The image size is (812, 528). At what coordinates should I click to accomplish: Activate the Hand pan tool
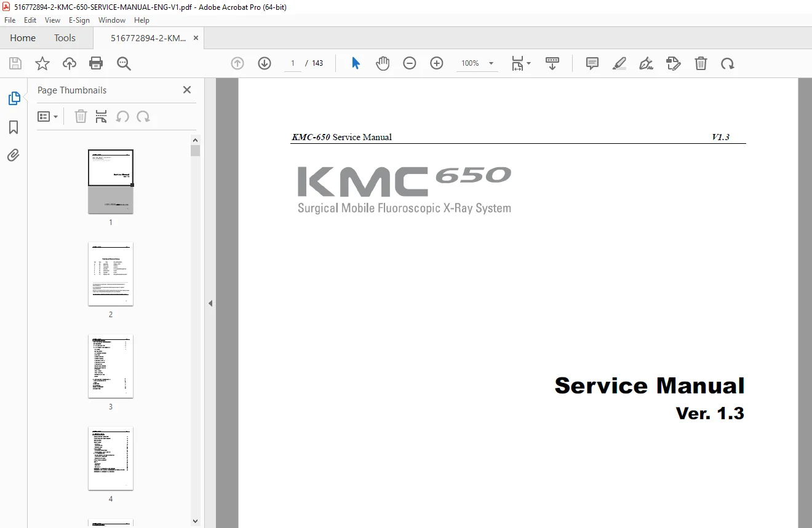click(383, 63)
